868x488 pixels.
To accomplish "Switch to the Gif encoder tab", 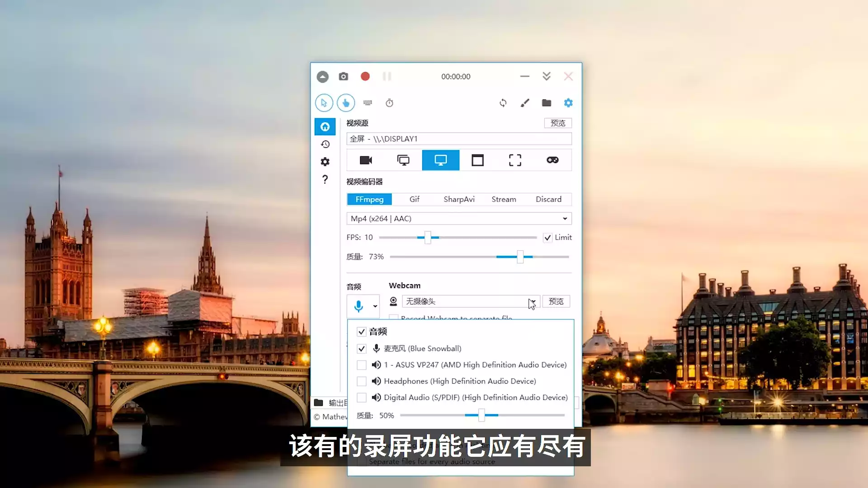I will (x=415, y=199).
